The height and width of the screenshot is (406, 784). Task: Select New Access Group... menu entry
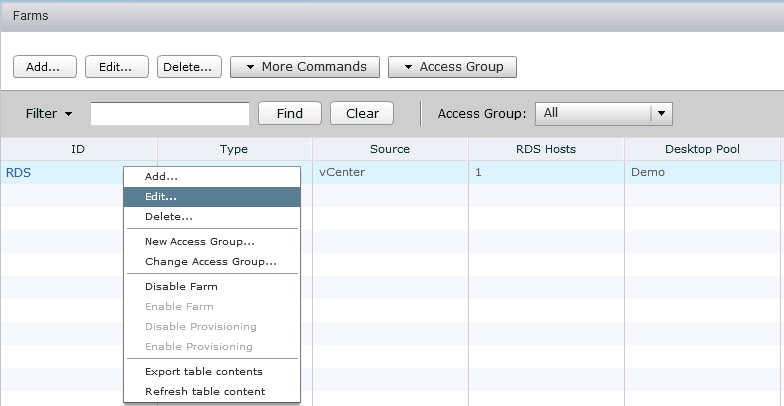(199, 242)
